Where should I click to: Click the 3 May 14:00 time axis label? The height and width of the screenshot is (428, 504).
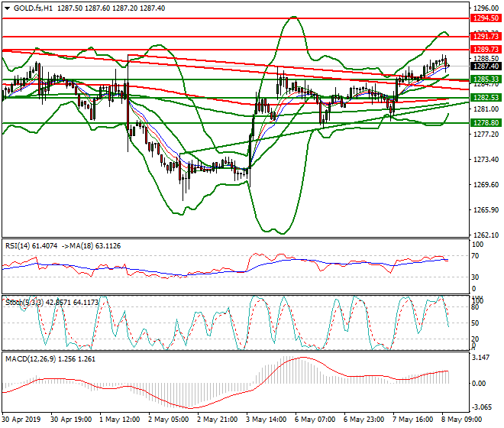point(267,420)
